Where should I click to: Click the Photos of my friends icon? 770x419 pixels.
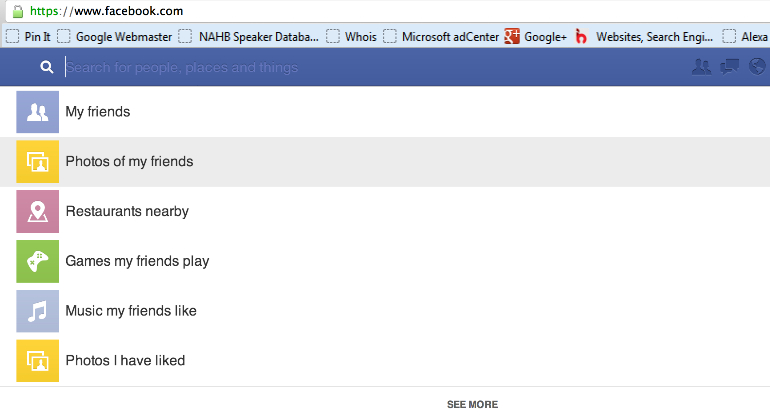click(x=37, y=162)
